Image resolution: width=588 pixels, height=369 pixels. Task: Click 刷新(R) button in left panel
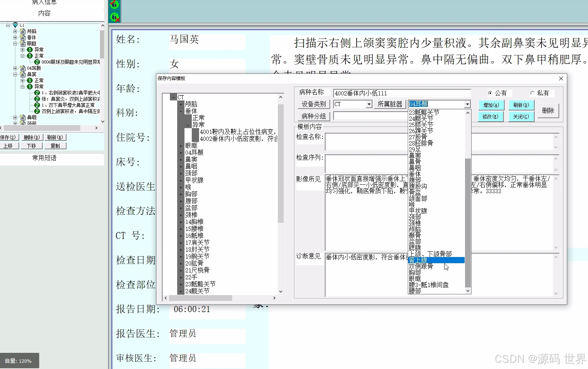pos(55,137)
